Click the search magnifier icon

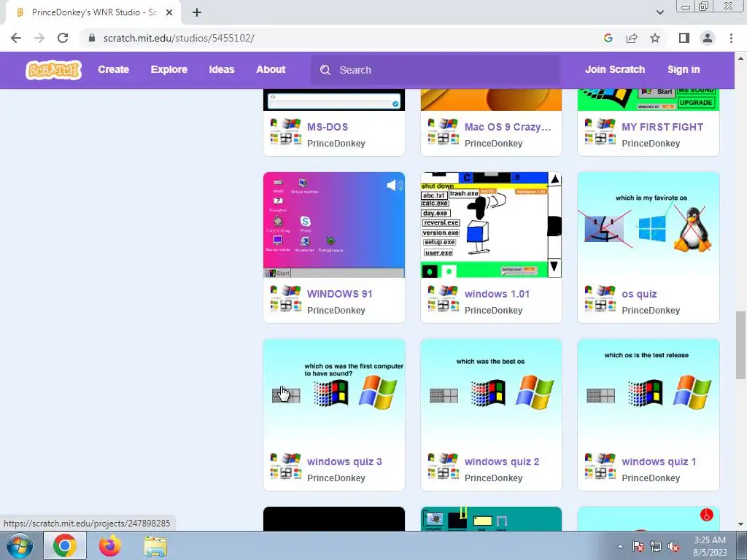[x=325, y=70]
